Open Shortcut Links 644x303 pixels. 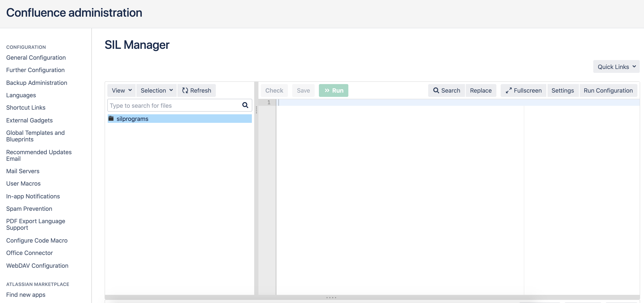pos(26,108)
